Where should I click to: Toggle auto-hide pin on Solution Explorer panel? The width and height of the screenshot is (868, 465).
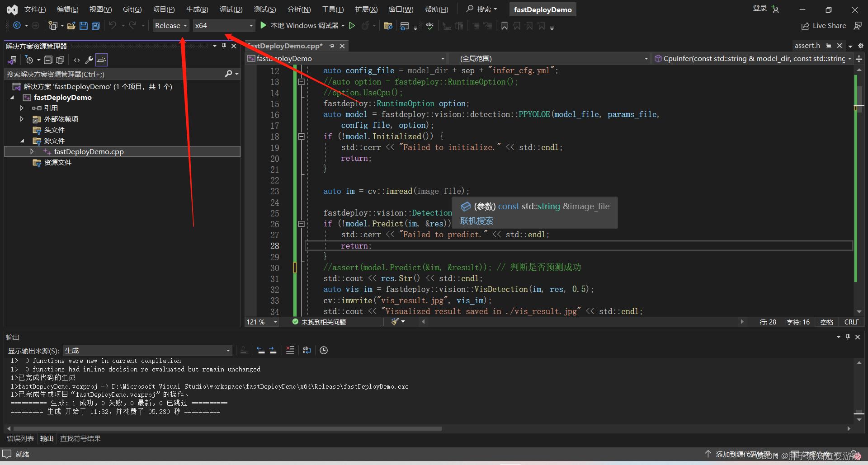coord(224,46)
